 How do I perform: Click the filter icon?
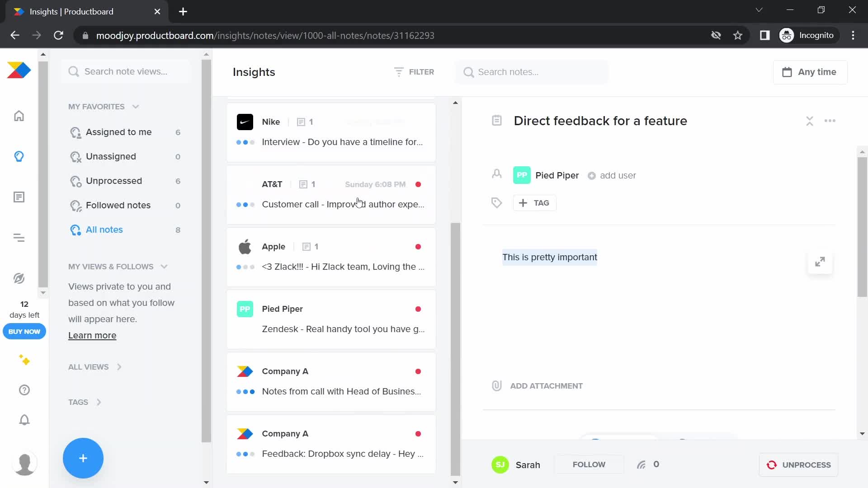click(399, 72)
